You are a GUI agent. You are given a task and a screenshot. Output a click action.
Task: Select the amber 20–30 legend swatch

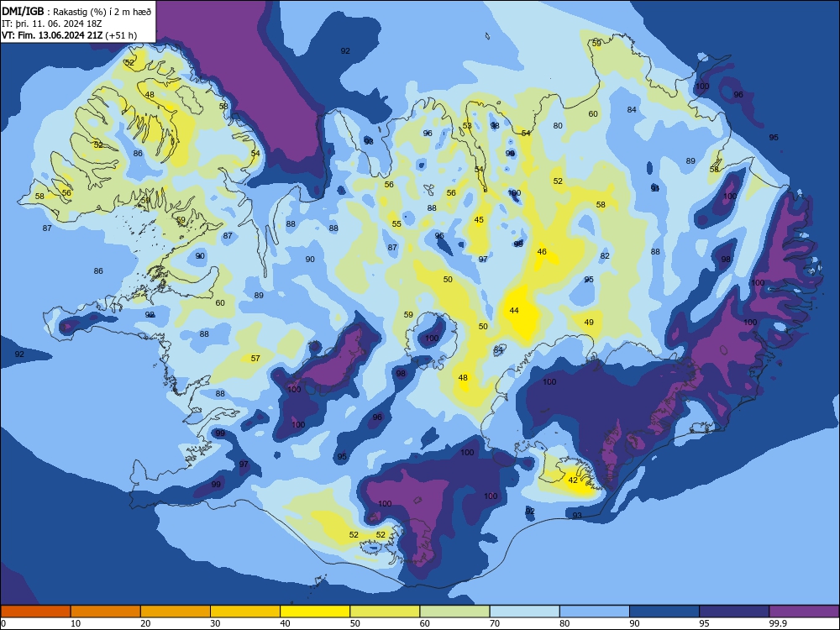click(176, 612)
